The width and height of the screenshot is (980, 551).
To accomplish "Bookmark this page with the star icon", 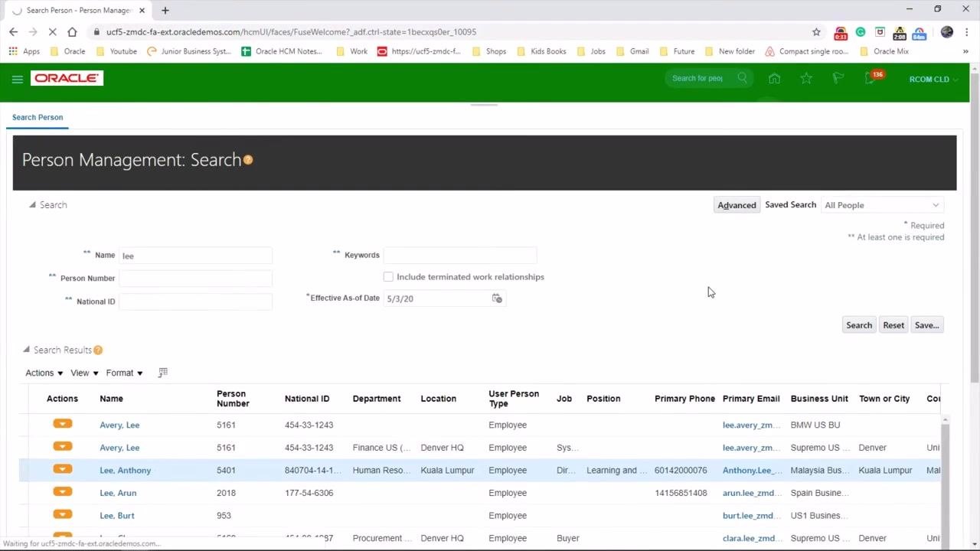I will click(816, 32).
